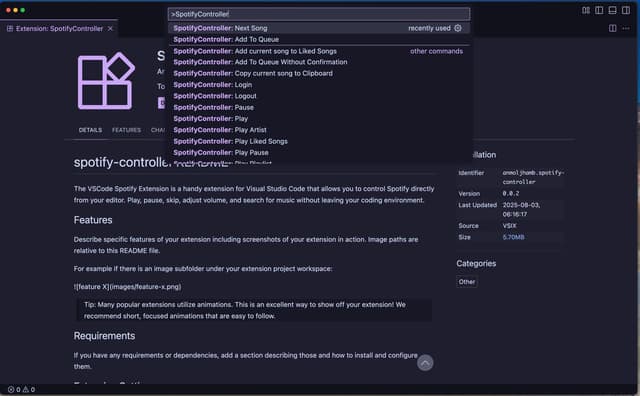
Task: Split the editor right using the tab-bar icon
Action: (612, 28)
